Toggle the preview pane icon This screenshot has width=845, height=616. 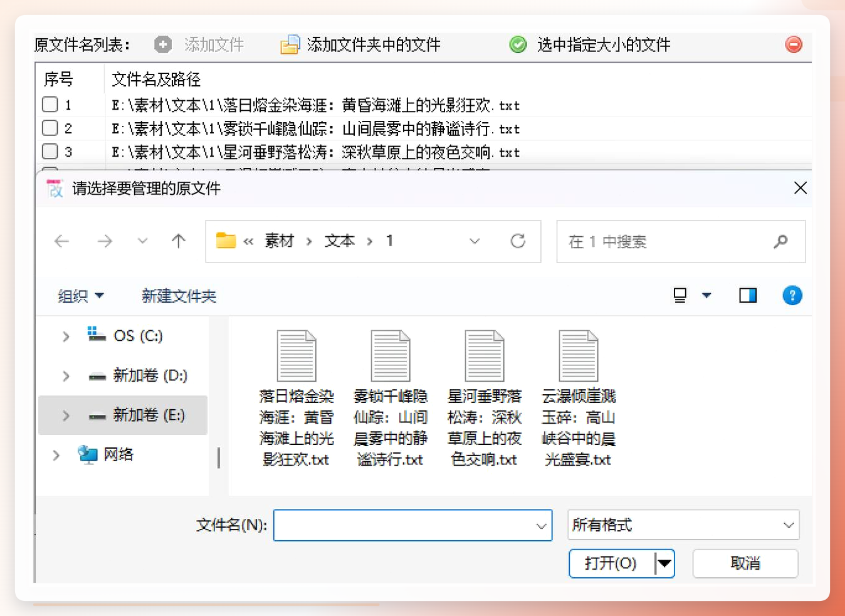[x=748, y=295]
